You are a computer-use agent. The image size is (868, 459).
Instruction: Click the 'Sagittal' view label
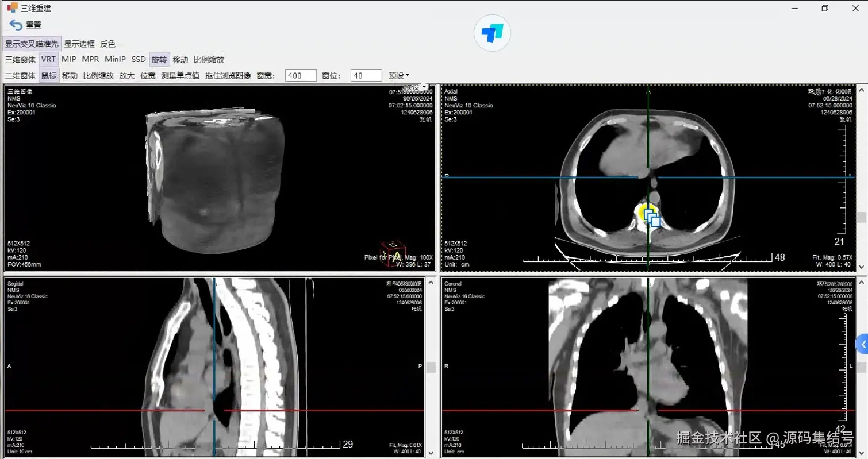click(x=16, y=284)
